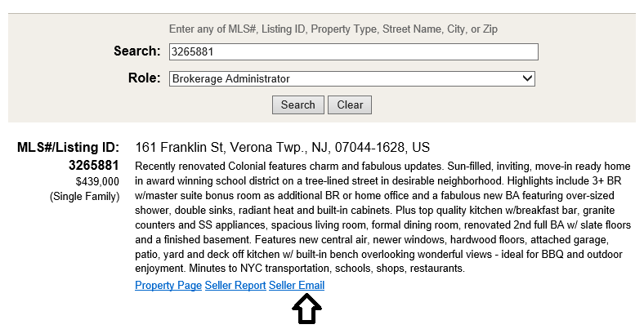Click the "MLS#/Listing ID:" heading label
The height and width of the screenshot is (329, 644).
click(x=68, y=148)
